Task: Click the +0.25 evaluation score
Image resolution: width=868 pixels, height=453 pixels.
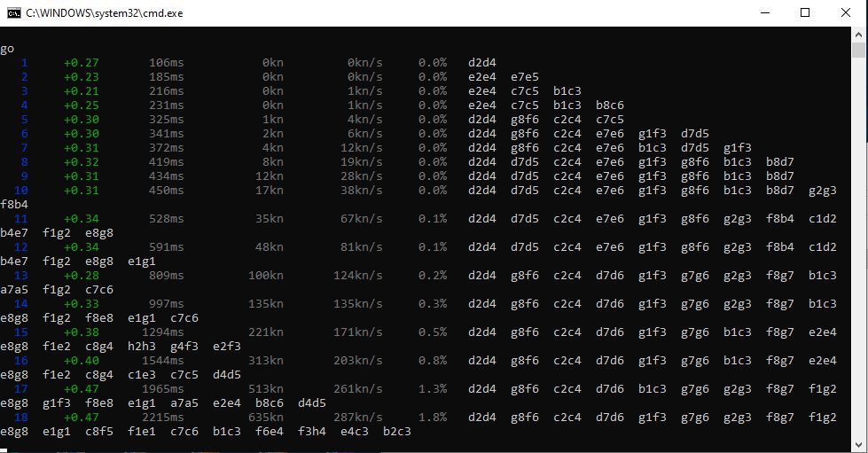Action: pyautogui.click(x=81, y=105)
